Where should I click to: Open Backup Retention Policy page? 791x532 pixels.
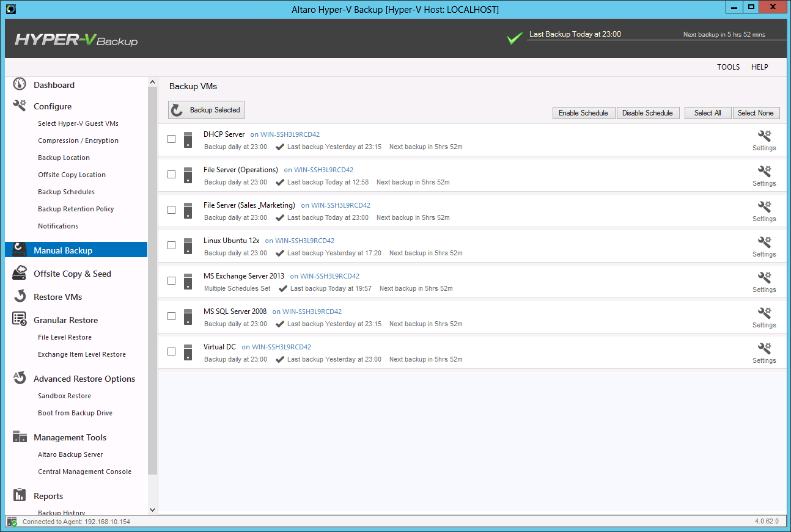coord(76,209)
